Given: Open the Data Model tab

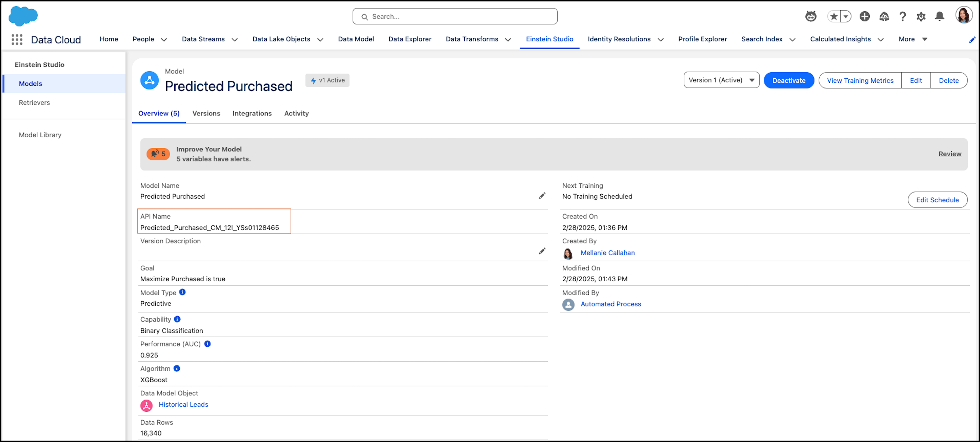Looking at the screenshot, I should pos(356,39).
